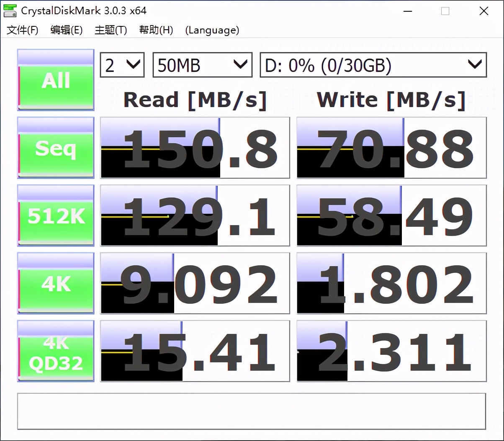This screenshot has height=441, width=504.
Task: Click the 4K write result 1.802
Action: [391, 283]
